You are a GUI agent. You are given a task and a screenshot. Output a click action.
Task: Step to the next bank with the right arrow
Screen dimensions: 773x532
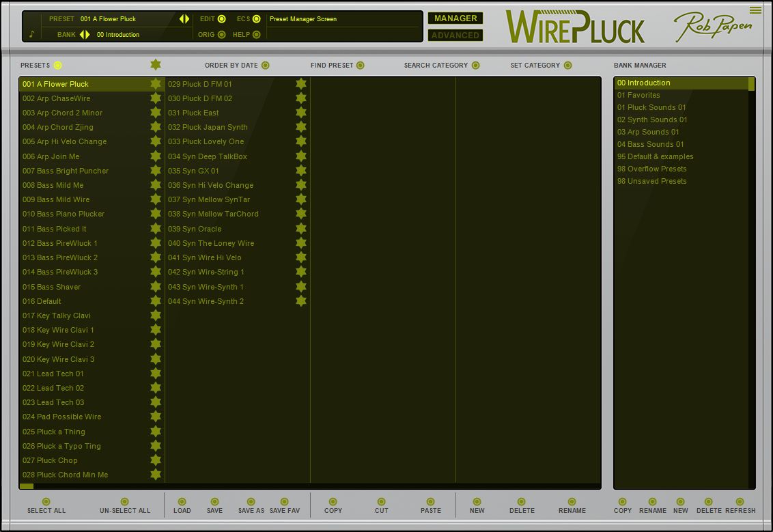click(x=87, y=35)
